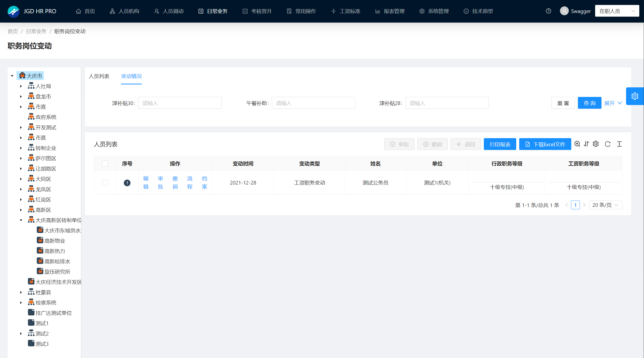Click the 测试1 folder icon
644x358 pixels.
(x=31, y=323)
